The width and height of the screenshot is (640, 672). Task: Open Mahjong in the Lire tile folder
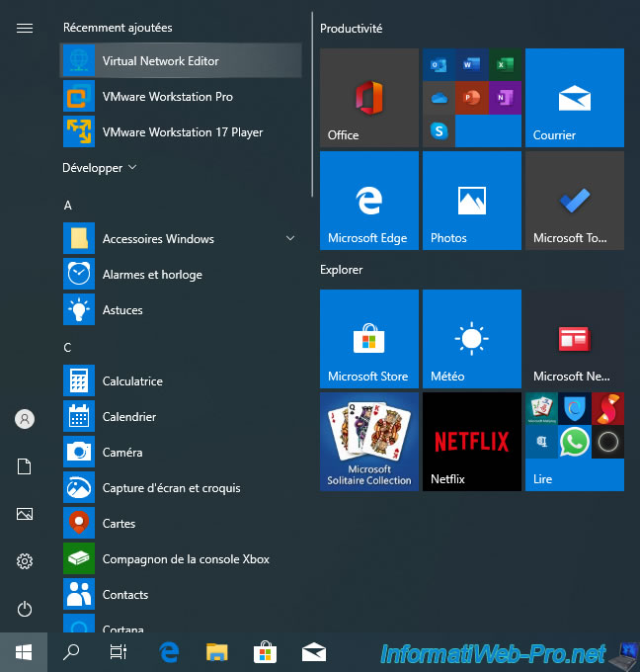541,409
